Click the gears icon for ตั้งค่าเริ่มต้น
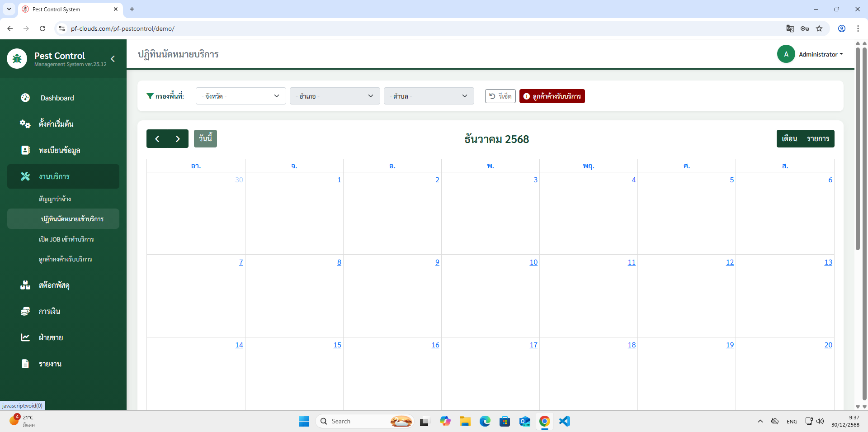 (25, 124)
